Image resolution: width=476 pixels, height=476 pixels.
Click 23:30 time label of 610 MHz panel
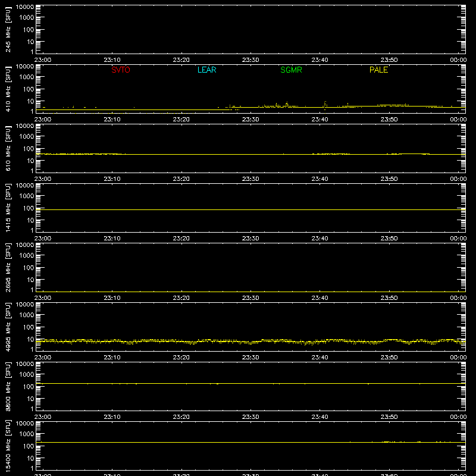[x=250, y=179]
